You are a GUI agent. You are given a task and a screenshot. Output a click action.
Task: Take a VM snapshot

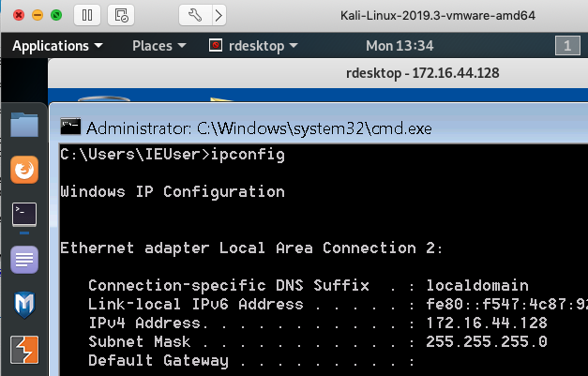point(121,15)
